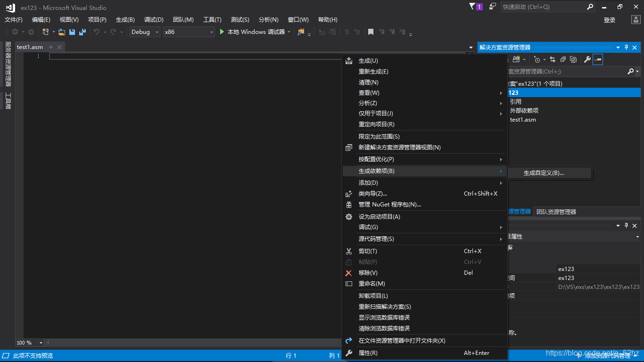Toggle the Show All Files icon in Solution Explorer
Viewport: 644px width, 362px height.
click(573, 59)
